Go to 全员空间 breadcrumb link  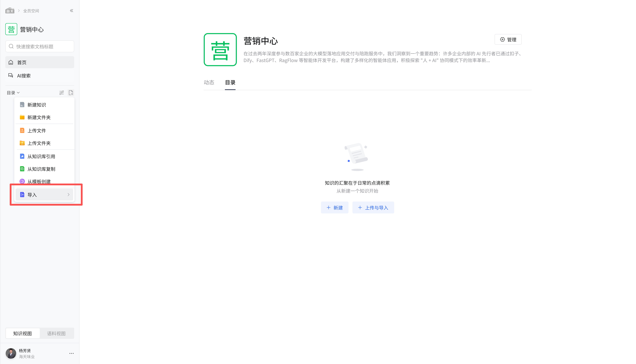[31, 11]
